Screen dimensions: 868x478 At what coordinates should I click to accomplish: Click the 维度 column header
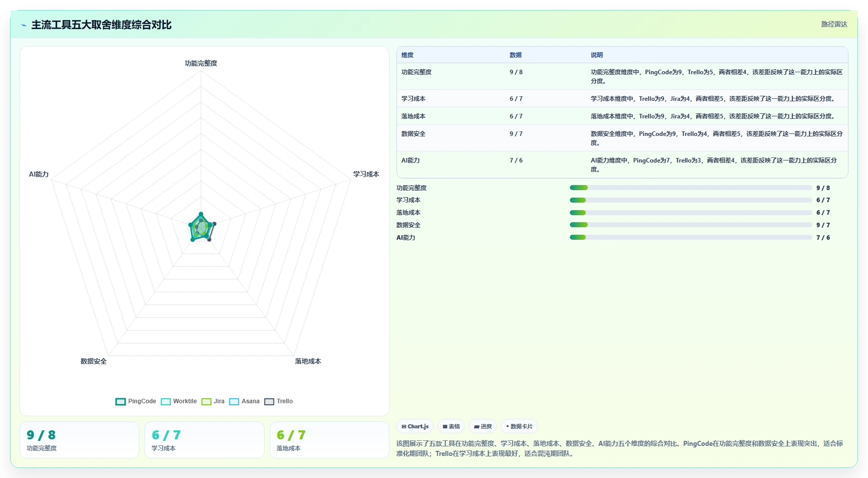pyautogui.click(x=407, y=55)
